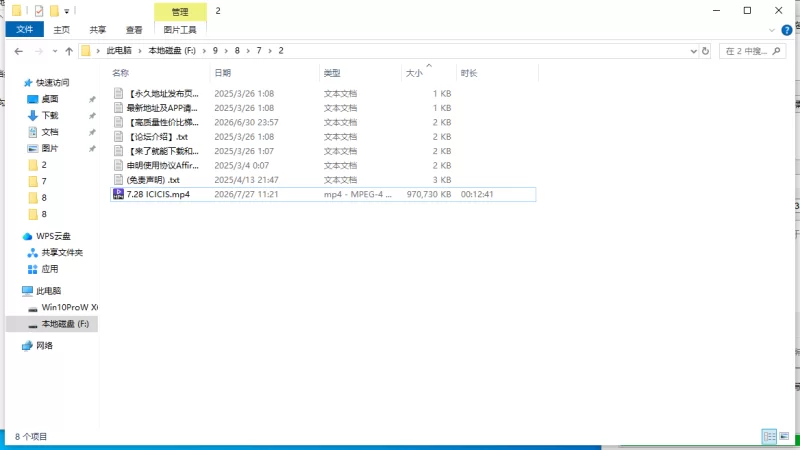
Task: Unpin 下载 using its pin icon
Action: coord(92,116)
